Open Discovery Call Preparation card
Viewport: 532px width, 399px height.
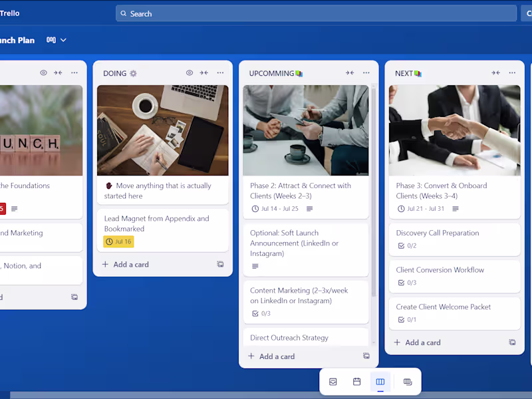pos(455,239)
